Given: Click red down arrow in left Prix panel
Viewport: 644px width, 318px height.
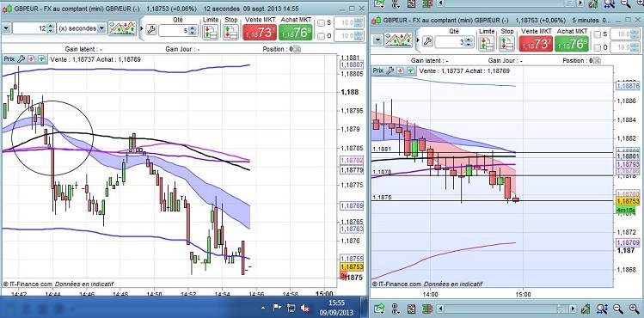Looking at the screenshot, I should (x=31, y=59).
